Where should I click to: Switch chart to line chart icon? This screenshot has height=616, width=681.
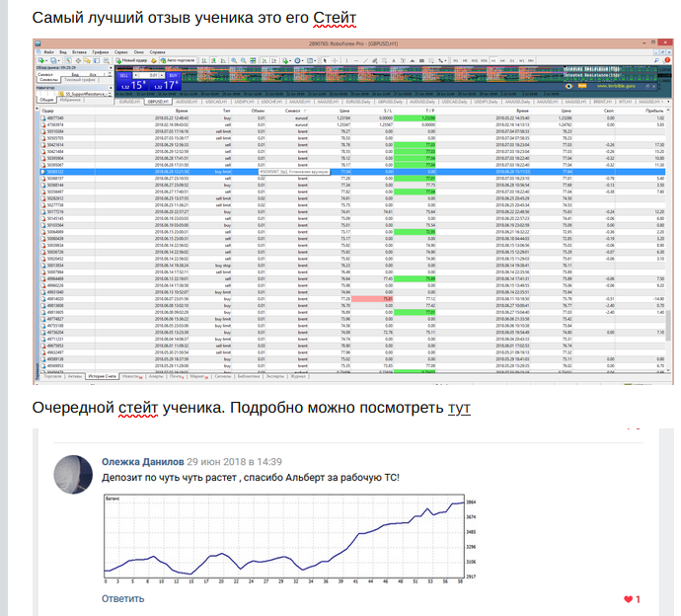(x=223, y=61)
